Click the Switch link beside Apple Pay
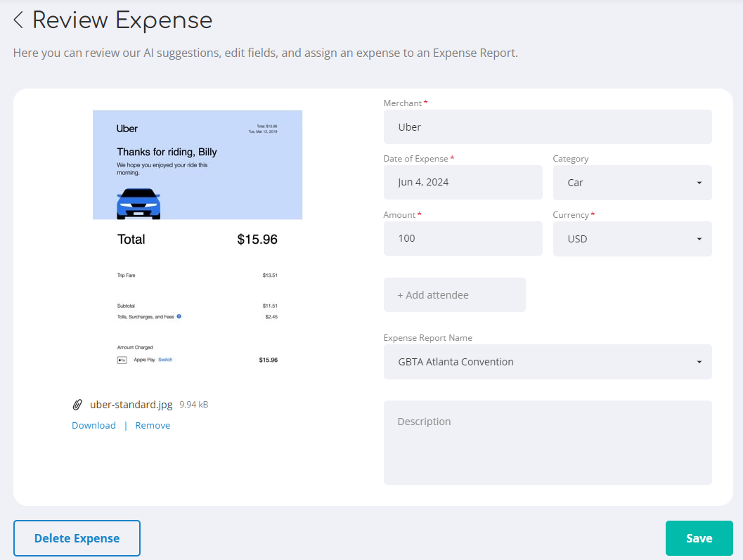 click(166, 360)
